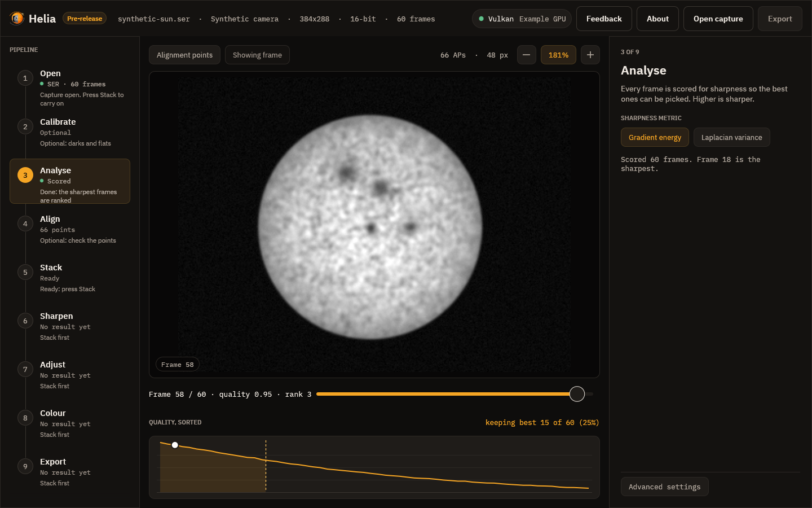The width and height of the screenshot is (812, 508).
Task: Click the orange step 3 Analyse circle
Action: click(25, 175)
